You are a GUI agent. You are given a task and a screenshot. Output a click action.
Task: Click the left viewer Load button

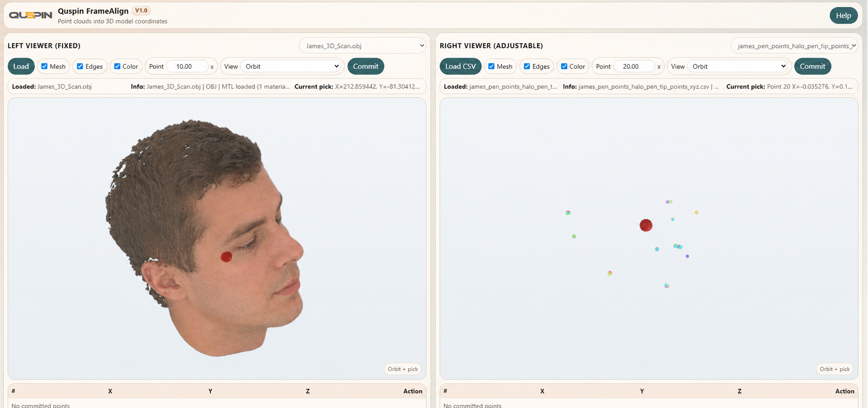21,66
